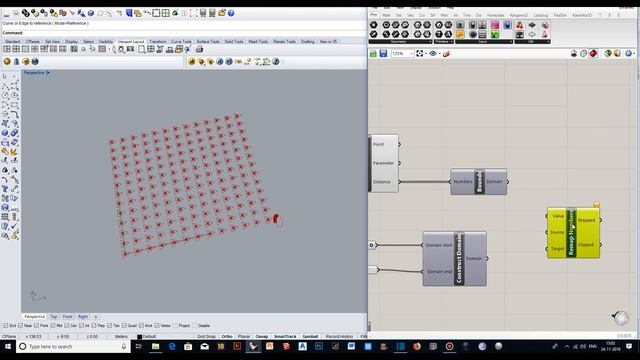This screenshot has height=360, width=640.
Task: Open File Explorer from the Windows taskbar
Action: pyautogui.click(x=156, y=347)
